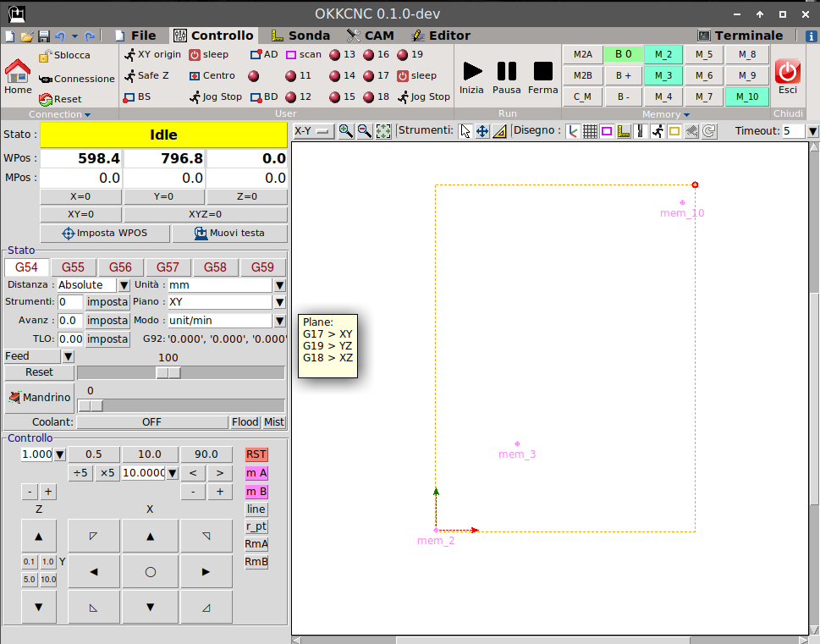
Task: Select the G55 coordinate system tab
Action: pos(74,267)
